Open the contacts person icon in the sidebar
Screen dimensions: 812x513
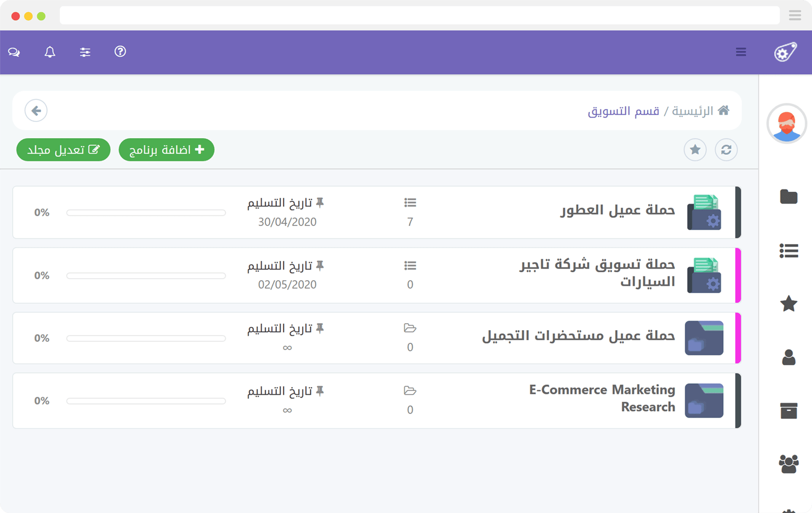[789, 357]
